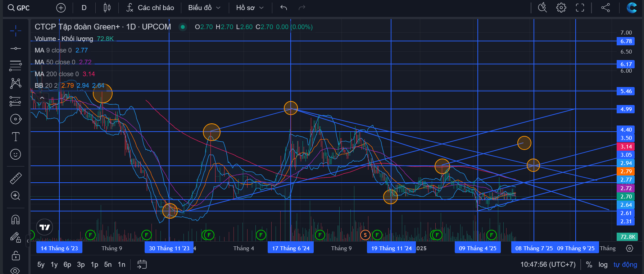Undo the last chart action

pos(284,8)
